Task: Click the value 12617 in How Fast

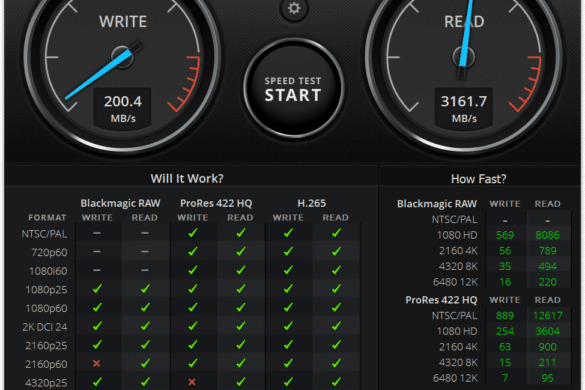Action: pyautogui.click(x=547, y=316)
